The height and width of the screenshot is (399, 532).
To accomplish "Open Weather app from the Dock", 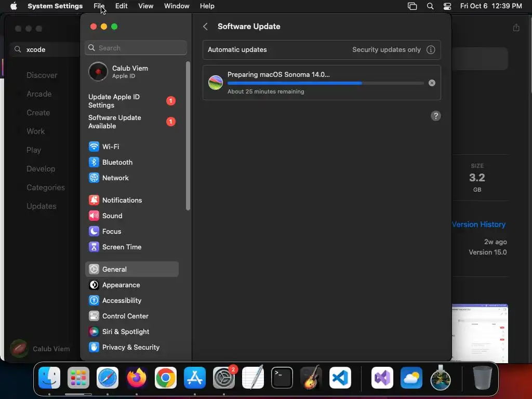I will (x=411, y=378).
